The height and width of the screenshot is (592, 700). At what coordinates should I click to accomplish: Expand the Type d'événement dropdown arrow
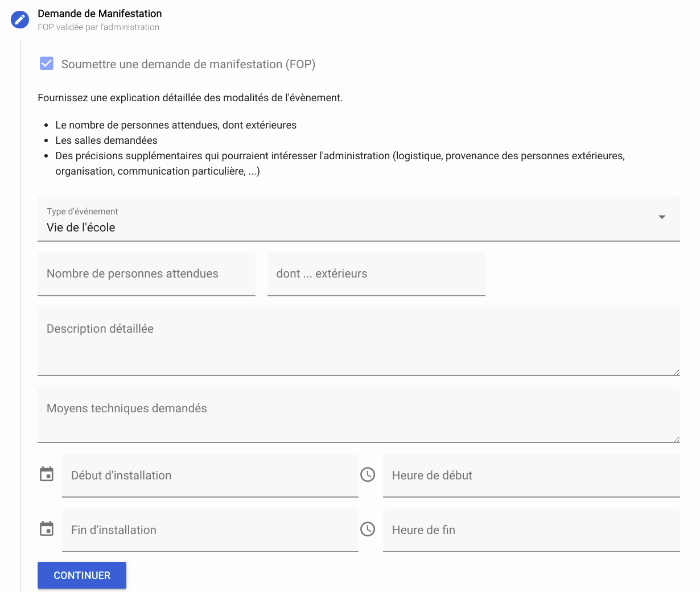(x=662, y=217)
